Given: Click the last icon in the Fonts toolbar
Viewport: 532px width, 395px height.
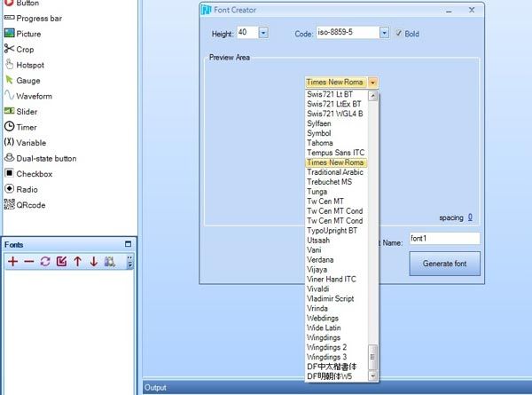Looking at the screenshot, I should pyautogui.click(x=110, y=262).
